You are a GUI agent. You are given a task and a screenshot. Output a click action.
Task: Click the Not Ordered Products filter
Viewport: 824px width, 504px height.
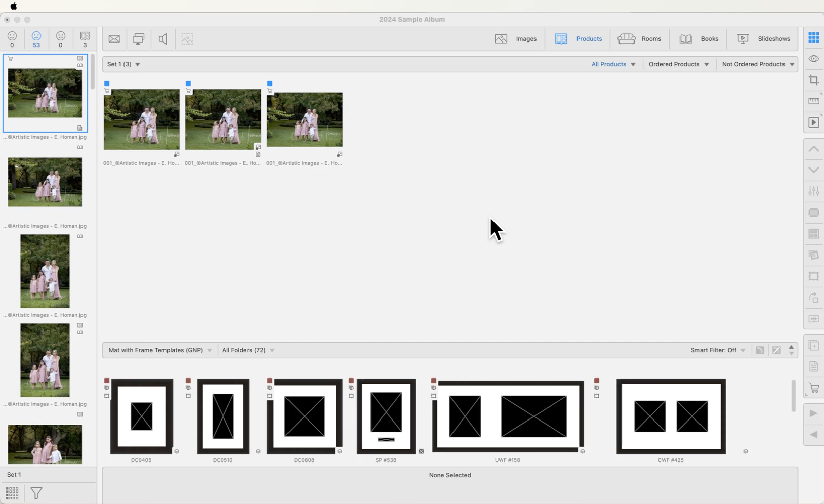coord(758,64)
